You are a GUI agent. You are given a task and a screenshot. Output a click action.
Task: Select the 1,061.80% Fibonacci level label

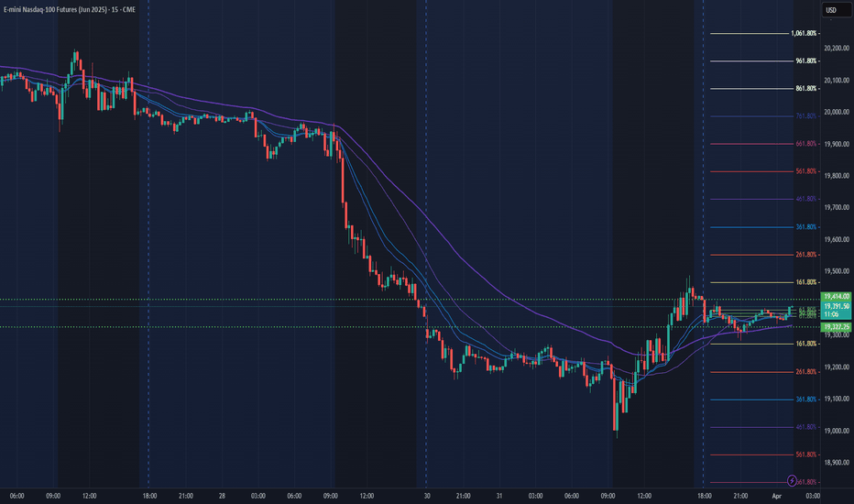click(x=804, y=33)
